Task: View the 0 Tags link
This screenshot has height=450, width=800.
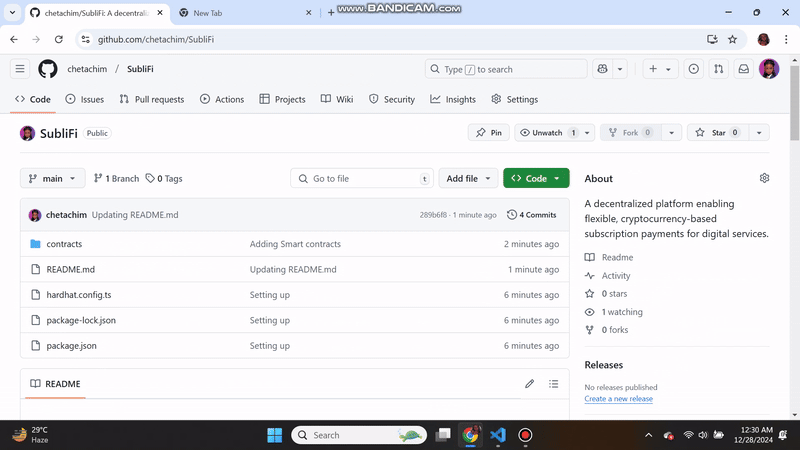Action: [x=164, y=179]
